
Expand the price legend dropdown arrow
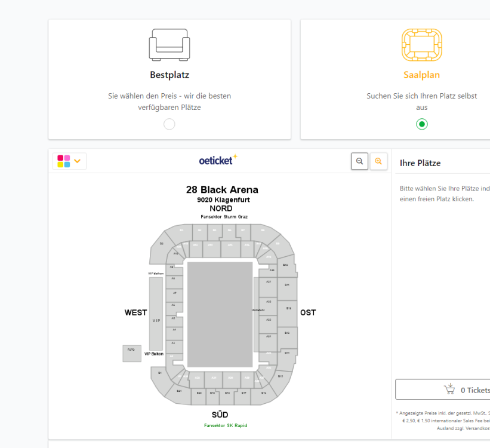(78, 161)
